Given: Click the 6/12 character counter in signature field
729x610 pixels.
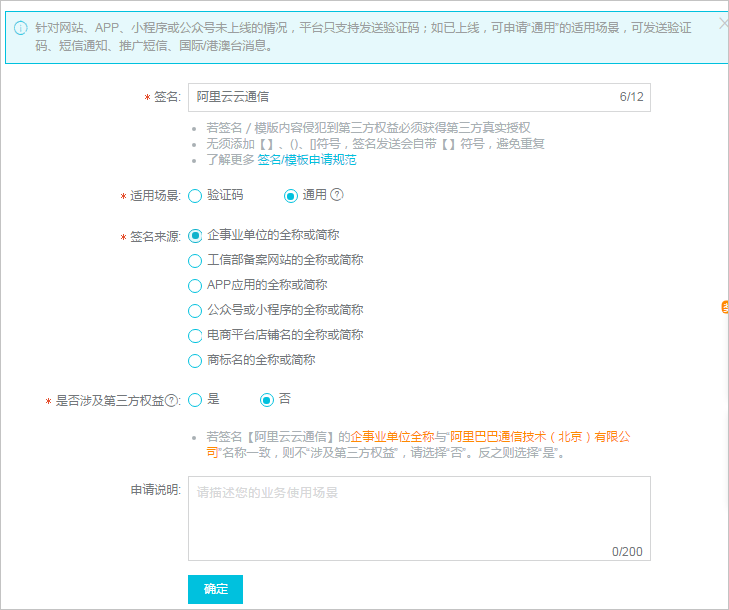Looking at the screenshot, I should click(631, 97).
